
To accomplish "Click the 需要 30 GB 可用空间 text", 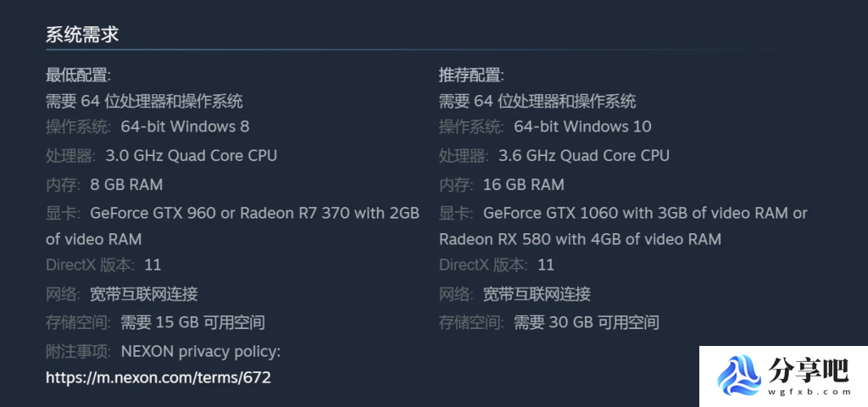I will click(587, 322).
